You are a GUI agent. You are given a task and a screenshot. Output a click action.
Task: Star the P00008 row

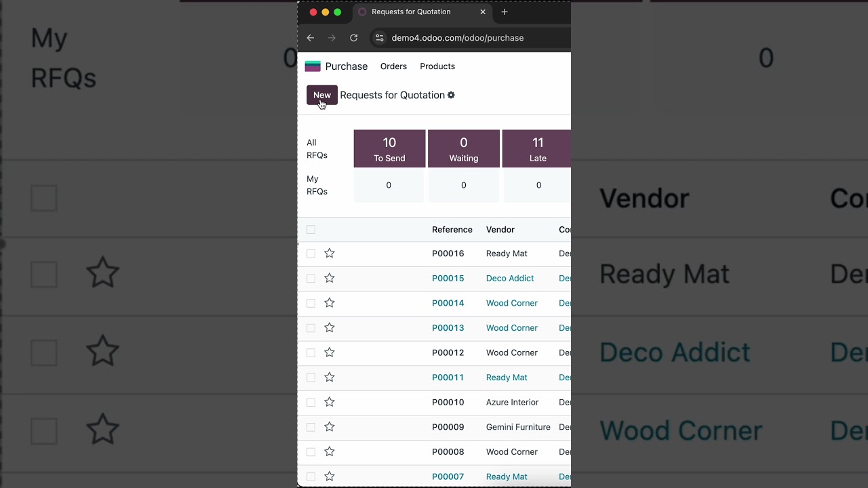(330, 451)
